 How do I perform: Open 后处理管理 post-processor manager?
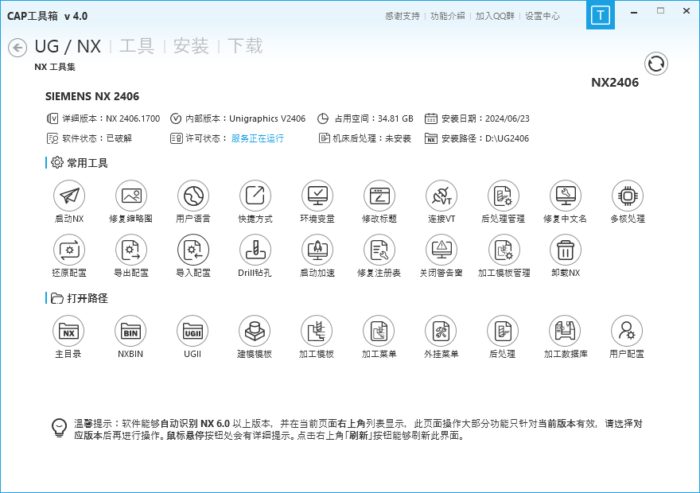504,196
